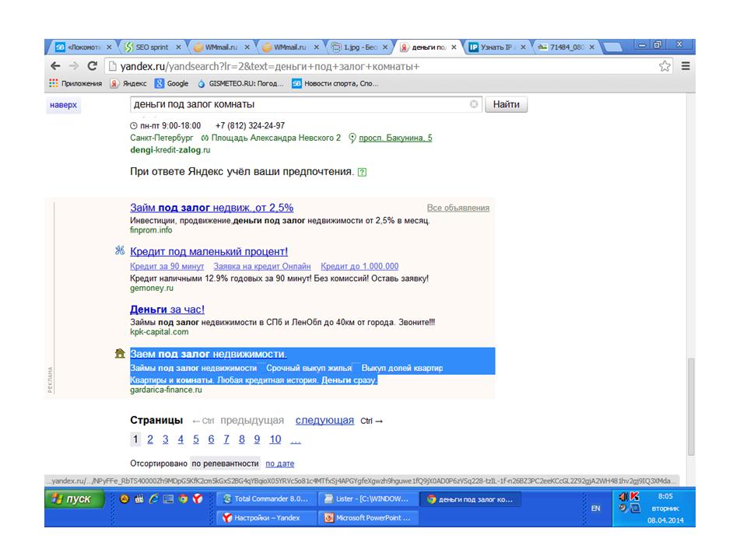Click the gemoney favicon icon
The width and height of the screenshot is (747, 560).
tap(120, 250)
